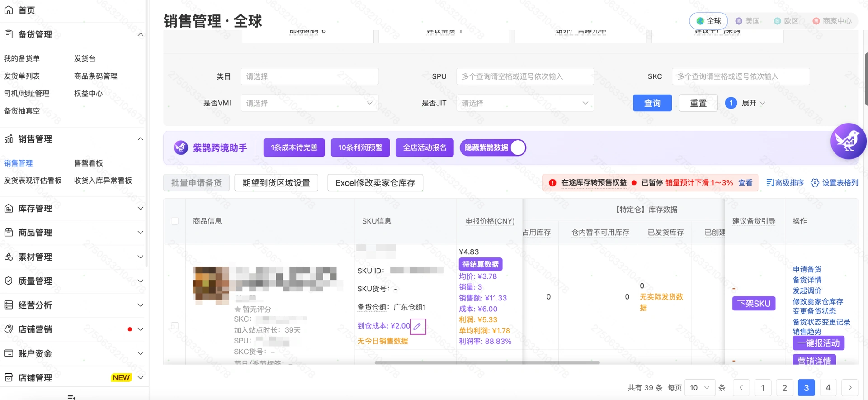Collapse the 备货管理 menu section
The width and height of the screenshot is (868, 400).
[141, 34]
